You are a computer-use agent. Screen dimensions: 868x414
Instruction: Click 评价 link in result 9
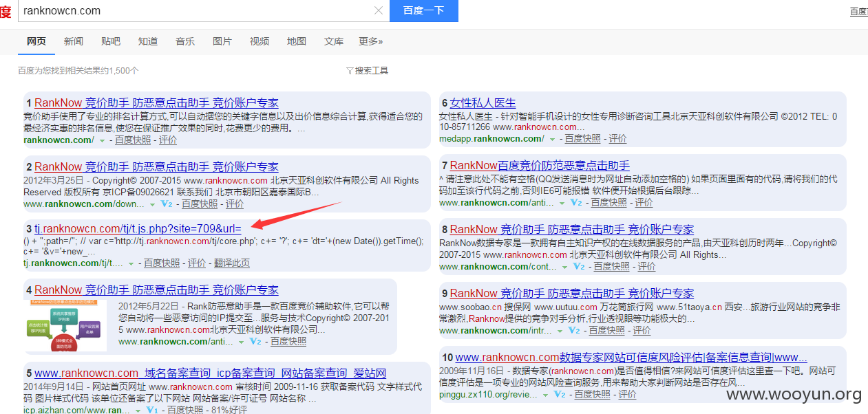tap(642, 330)
